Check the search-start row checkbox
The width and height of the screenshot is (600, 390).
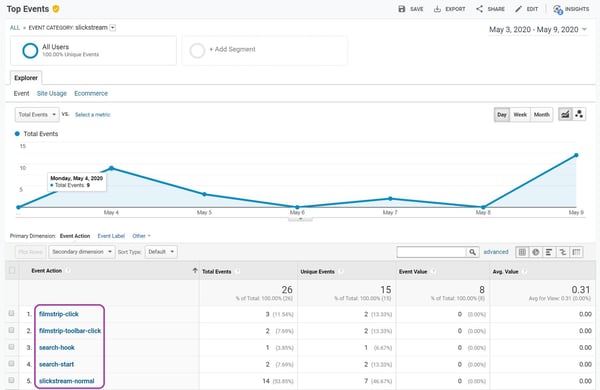tap(11, 363)
